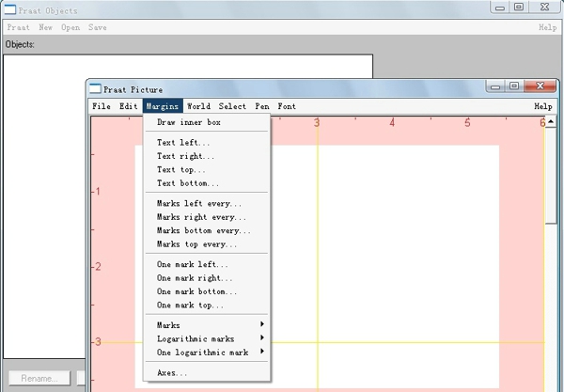Open Help menu in Praat Picture
The width and height of the screenshot is (564, 392).
542,106
